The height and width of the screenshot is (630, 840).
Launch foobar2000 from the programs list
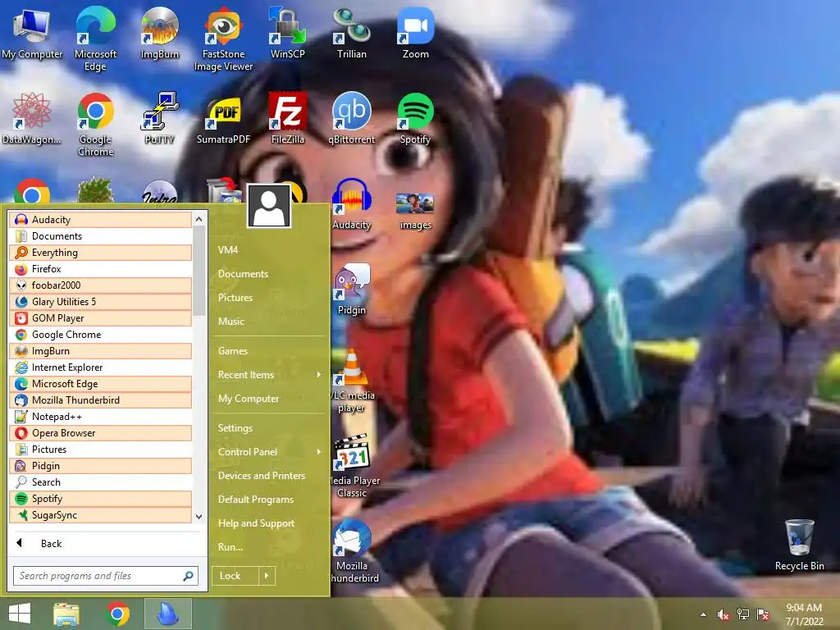[x=100, y=285]
